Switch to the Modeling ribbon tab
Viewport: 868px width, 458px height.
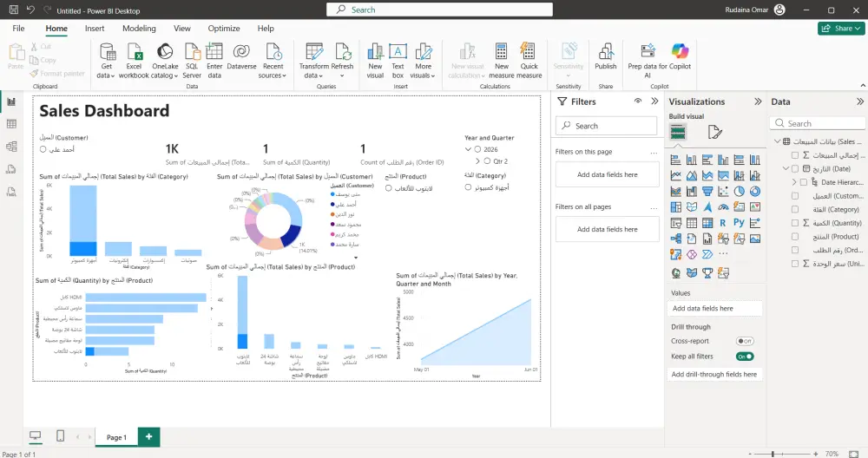139,29
